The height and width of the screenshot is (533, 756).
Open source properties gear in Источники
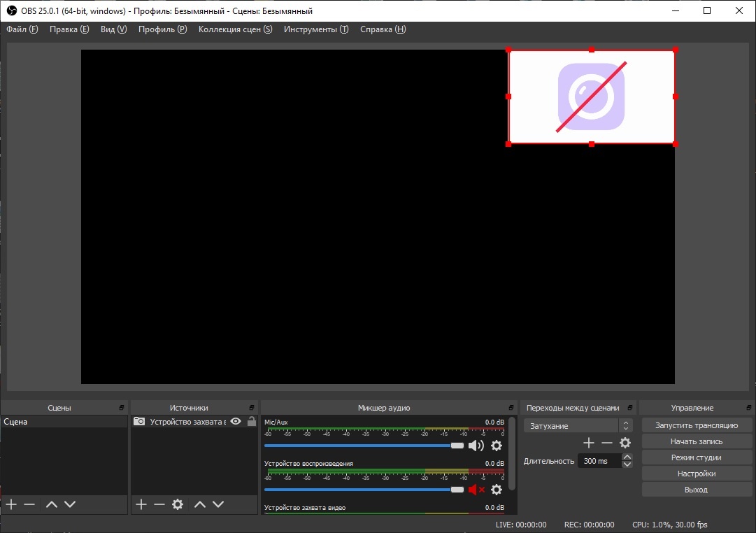point(178,504)
